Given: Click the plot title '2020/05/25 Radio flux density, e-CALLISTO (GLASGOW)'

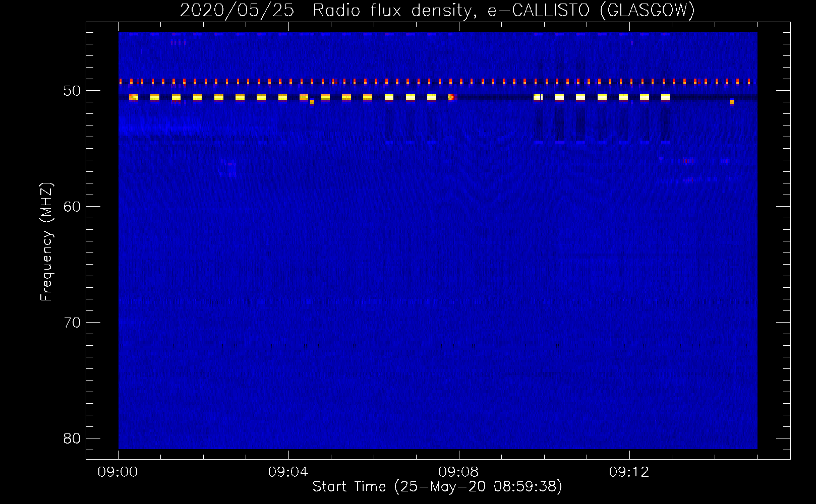Looking at the screenshot, I should [437, 10].
